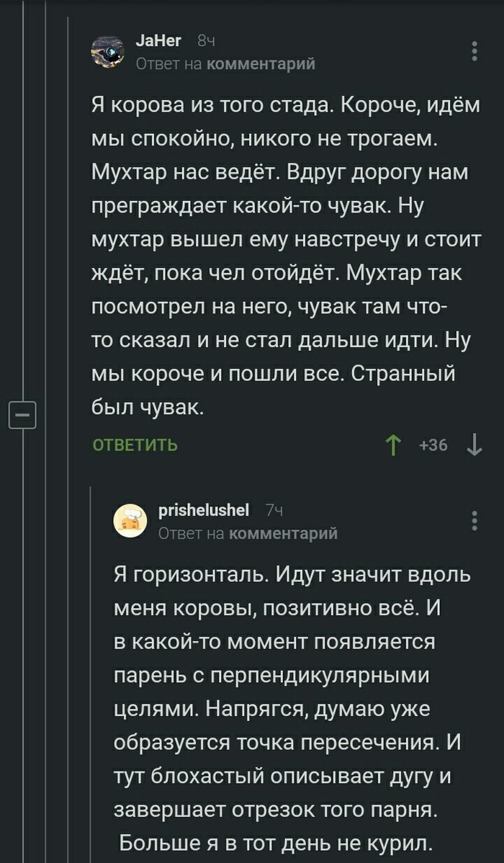Screen dimensions: 504x863
Task: Downvote JaHer's comment with the down arrow
Action: [x=474, y=446]
